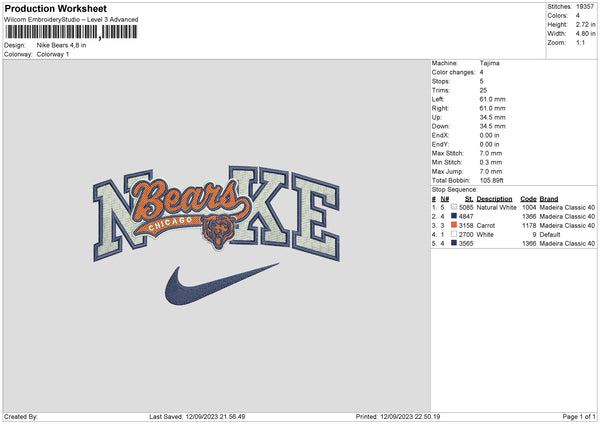Click the Total Bobbin value 105.89ft

(494, 180)
